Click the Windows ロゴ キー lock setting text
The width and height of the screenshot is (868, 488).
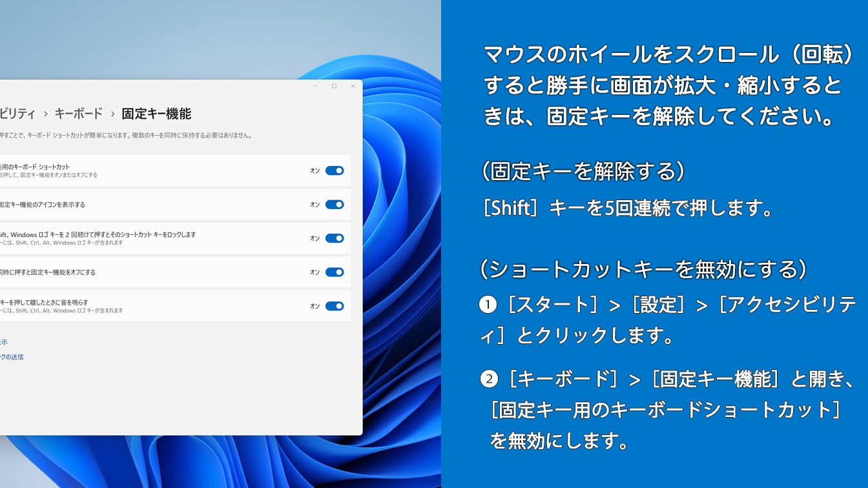97,235
